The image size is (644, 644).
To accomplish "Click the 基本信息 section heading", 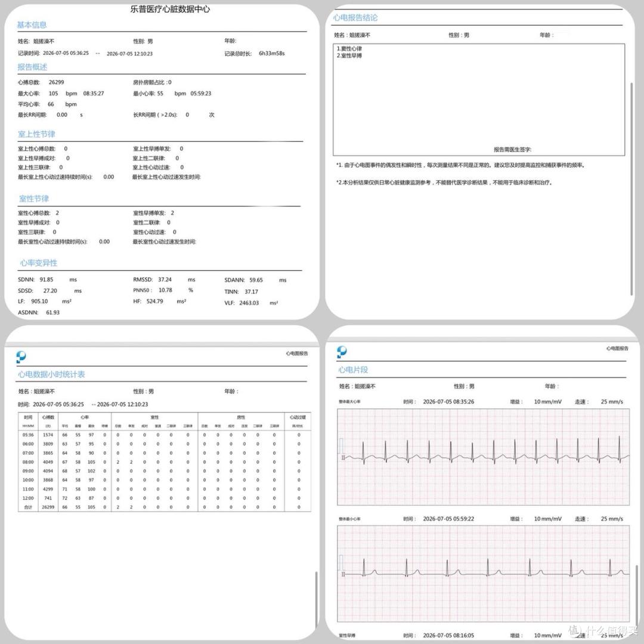I will tap(32, 24).
